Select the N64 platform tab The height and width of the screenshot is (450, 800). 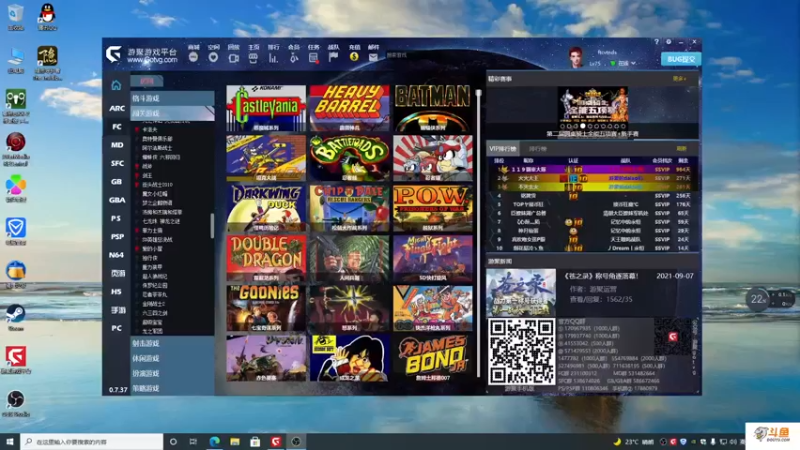tap(117, 255)
